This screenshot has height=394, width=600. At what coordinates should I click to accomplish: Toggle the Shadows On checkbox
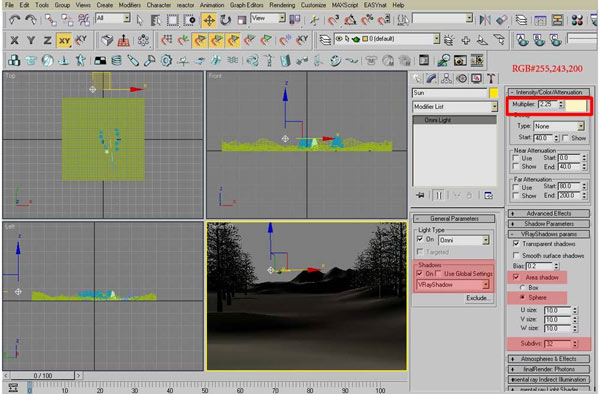(420, 274)
